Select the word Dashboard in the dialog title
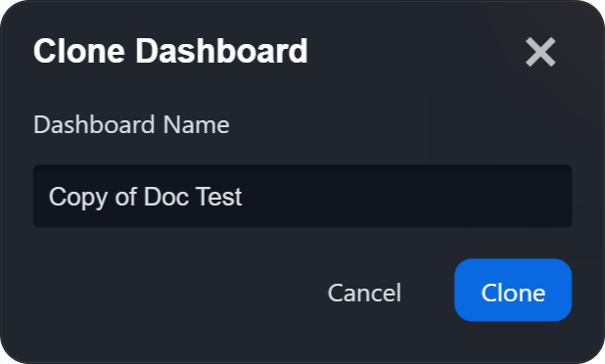The height and width of the screenshot is (364, 605). point(221,51)
